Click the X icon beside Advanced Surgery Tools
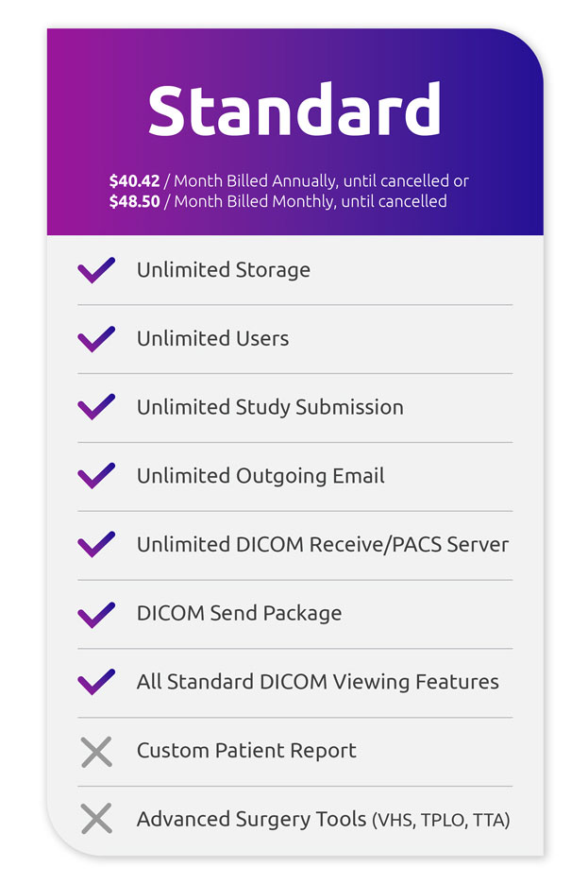588x884 pixels. tap(96, 819)
